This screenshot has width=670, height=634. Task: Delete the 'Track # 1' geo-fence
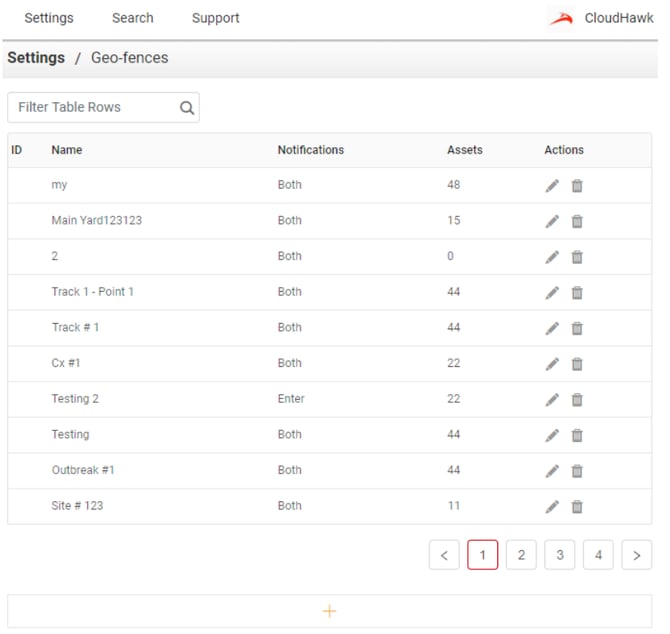tap(577, 328)
